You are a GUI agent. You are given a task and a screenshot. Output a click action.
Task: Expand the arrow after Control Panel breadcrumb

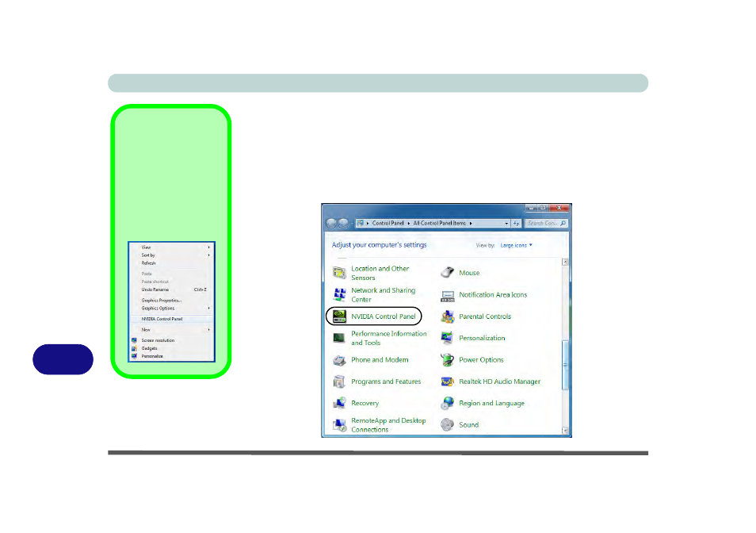click(409, 224)
